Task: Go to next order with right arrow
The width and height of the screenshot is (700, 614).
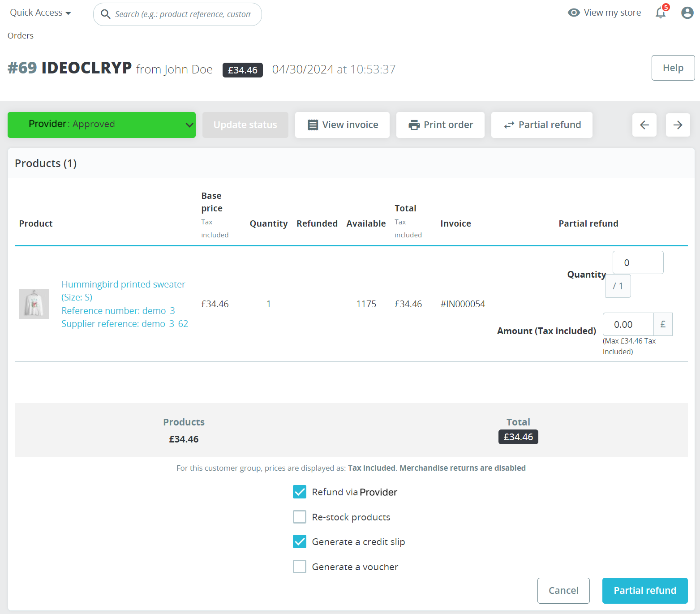Action: pyautogui.click(x=678, y=125)
